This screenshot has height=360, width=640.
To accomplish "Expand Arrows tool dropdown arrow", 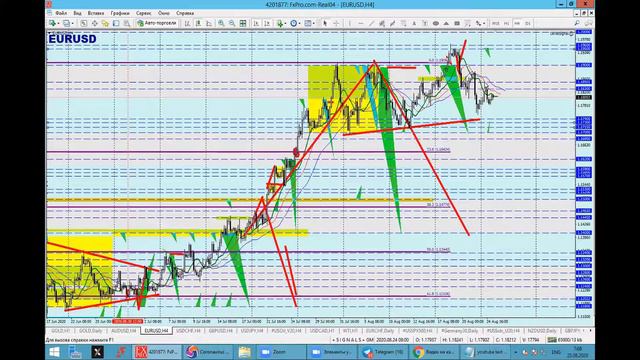I will point(484,23).
